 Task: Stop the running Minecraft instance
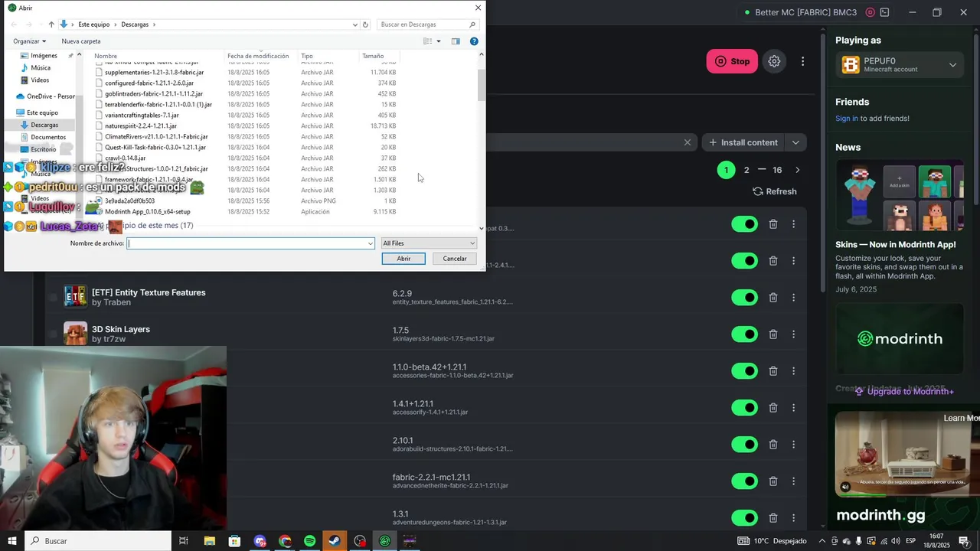(732, 61)
